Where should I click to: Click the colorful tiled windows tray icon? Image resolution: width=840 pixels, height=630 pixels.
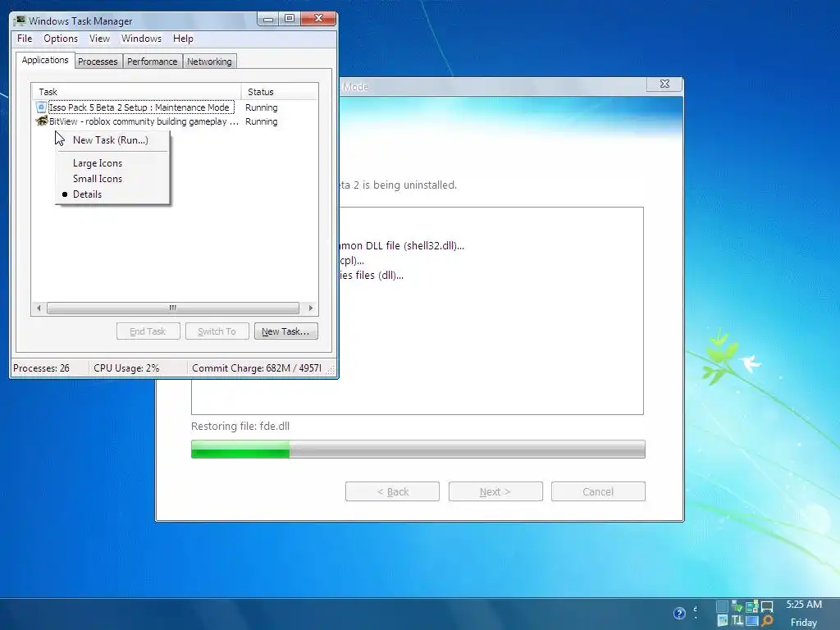tap(752, 606)
